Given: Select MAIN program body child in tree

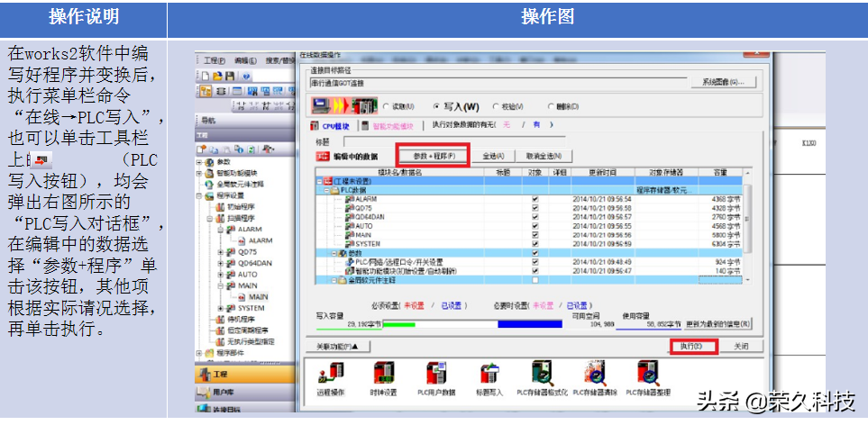Looking at the screenshot, I should tap(253, 297).
